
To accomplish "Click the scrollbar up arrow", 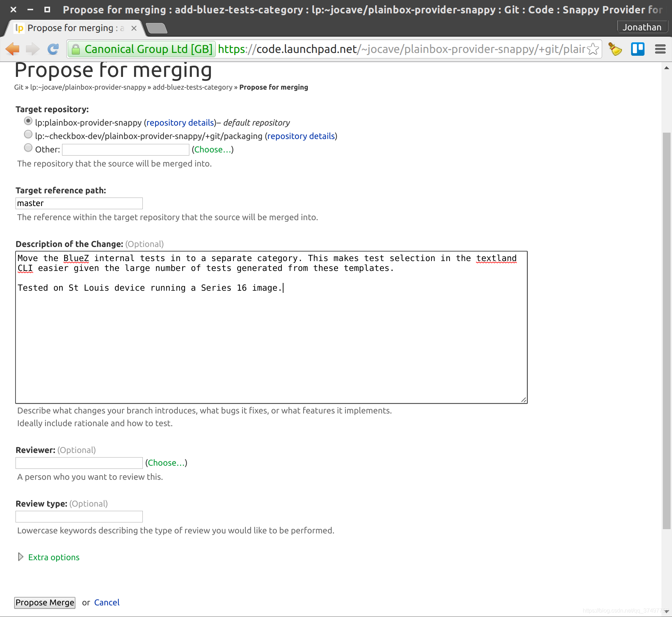I will coord(666,68).
